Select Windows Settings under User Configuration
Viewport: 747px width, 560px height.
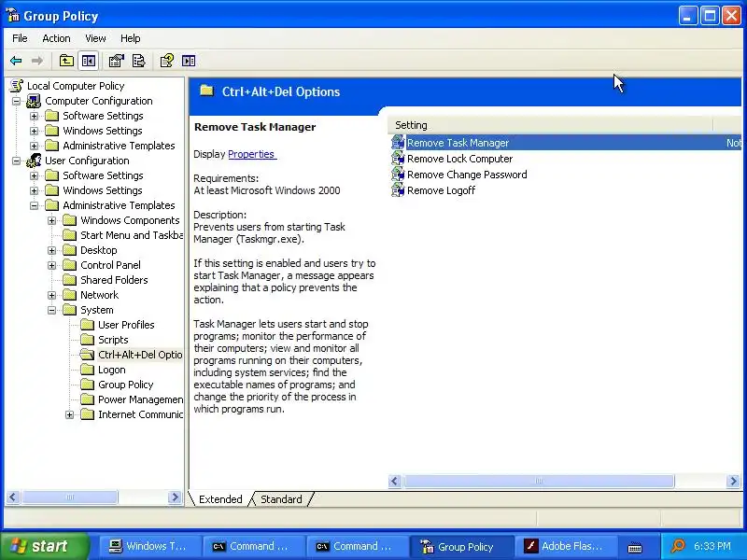pyautogui.click(x=103, y=190)
